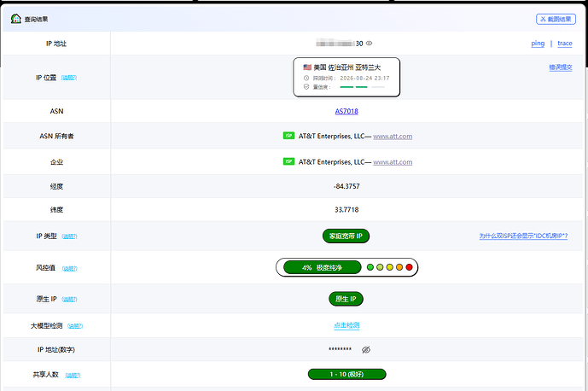Click the orange risk dot
Screen dimensions: 588x391
coord(399,267)
